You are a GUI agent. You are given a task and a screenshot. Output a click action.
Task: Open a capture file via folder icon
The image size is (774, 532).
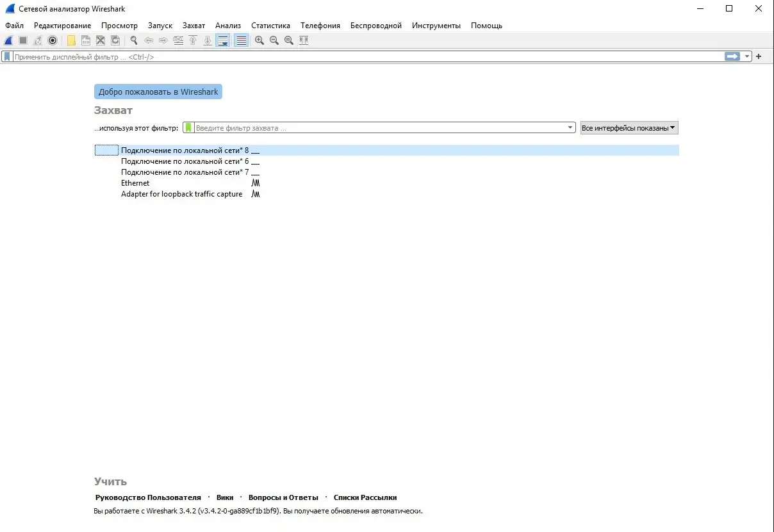click(x=71, y=40)
